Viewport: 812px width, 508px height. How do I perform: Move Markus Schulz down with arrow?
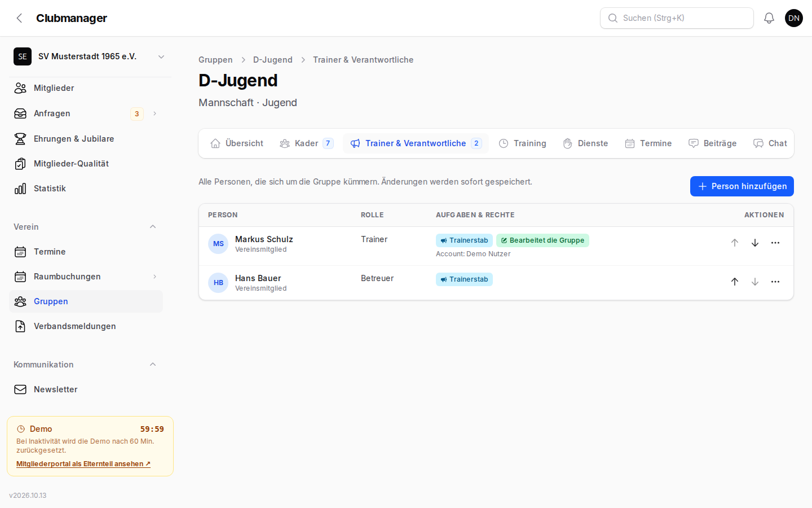[755, 243]
